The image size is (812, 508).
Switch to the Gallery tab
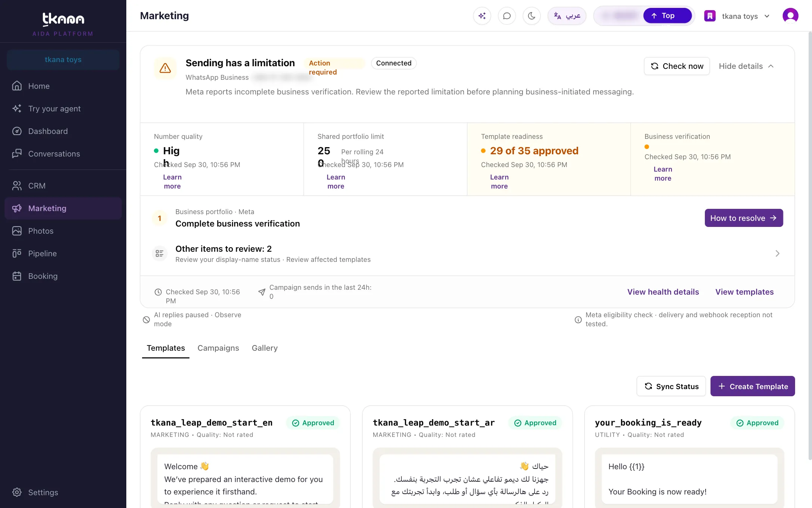point(265,348)
